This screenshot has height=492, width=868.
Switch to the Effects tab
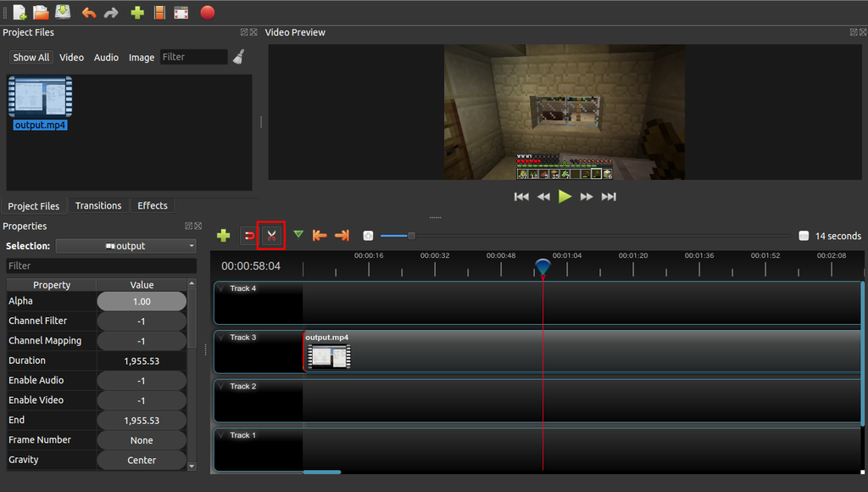[x=153, y=205]
